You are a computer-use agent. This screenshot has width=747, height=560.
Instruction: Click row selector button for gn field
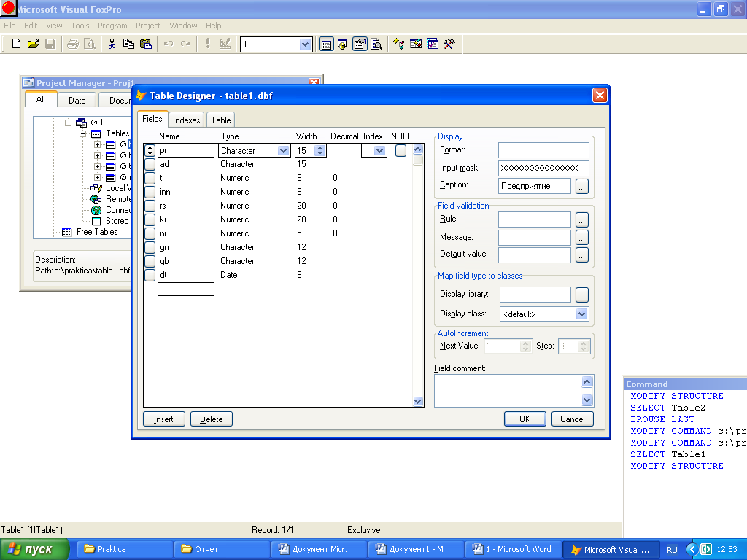click(x=150, y=247)
